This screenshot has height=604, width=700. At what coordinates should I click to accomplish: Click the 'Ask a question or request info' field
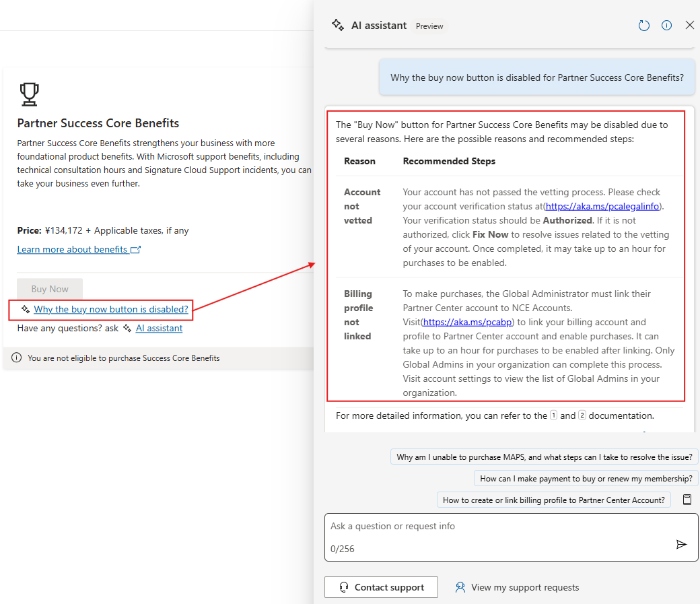(512, 537)
